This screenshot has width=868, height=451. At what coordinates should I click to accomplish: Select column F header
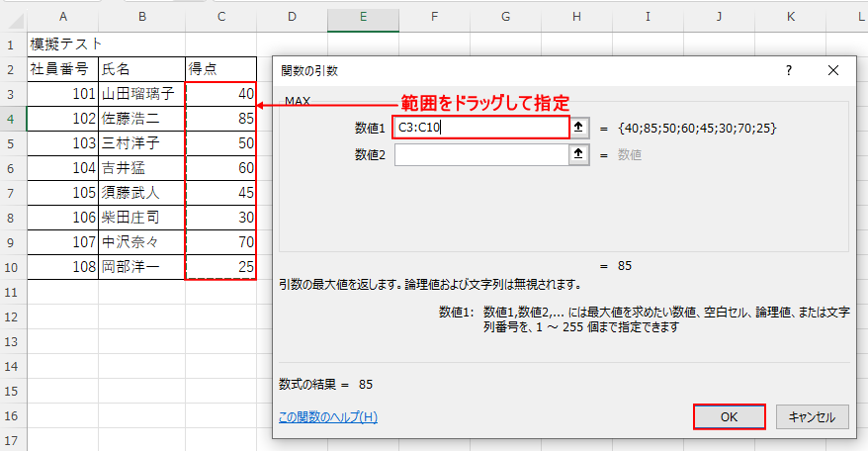pos(435,17)
